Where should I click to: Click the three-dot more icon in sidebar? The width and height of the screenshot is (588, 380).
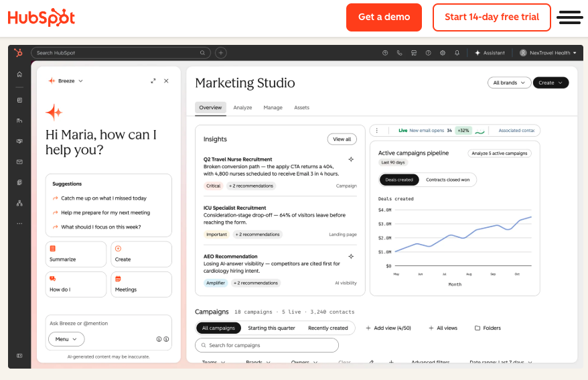coord(19,224)
